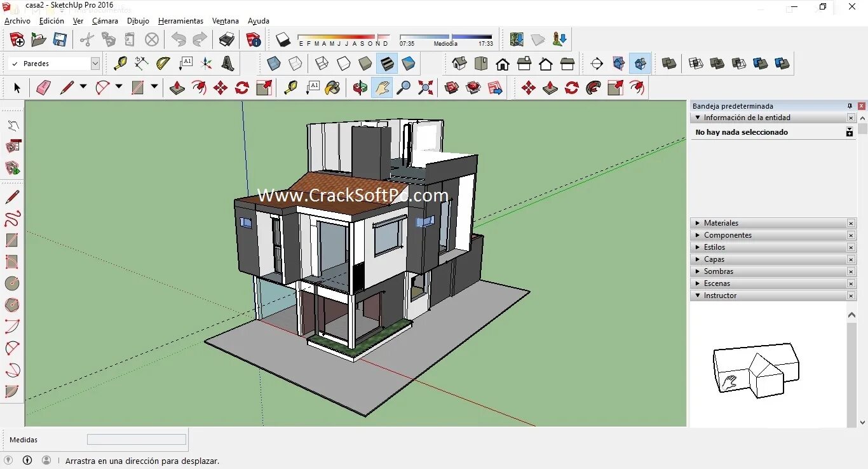The width and height of the screenshot is (868, 469).
Task: Open the Herramientas menu
Action: click(x=180, y=21)
